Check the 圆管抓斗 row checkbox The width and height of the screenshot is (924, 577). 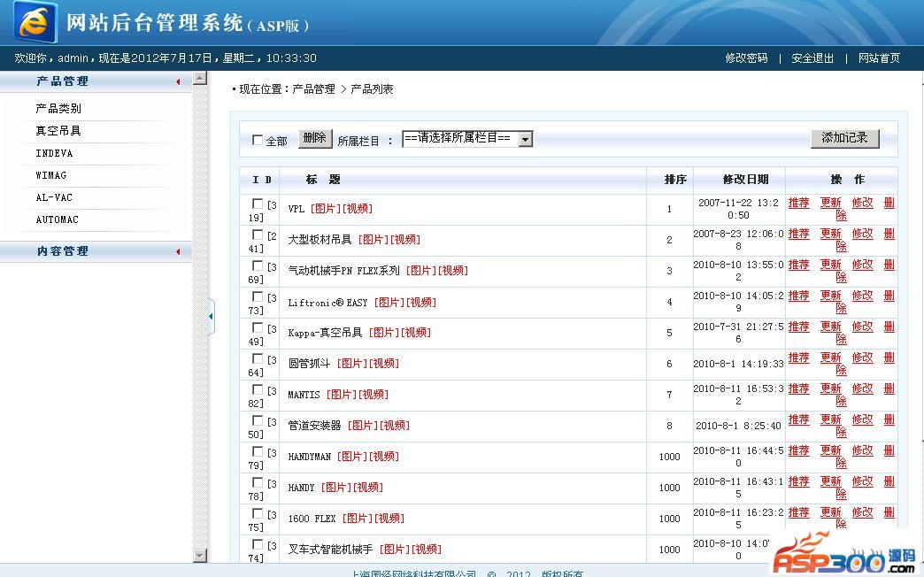[257, 358]
